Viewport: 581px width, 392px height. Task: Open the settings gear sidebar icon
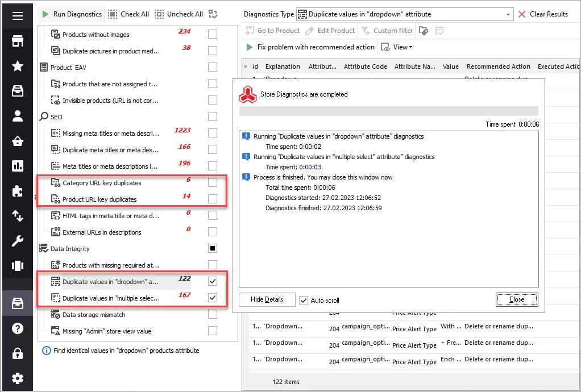click(x=18, y=378)
